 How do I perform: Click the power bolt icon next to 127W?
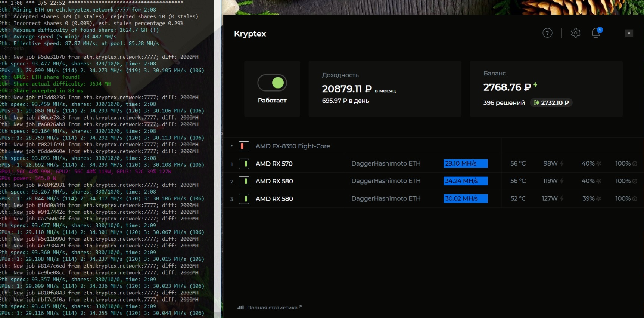pos(562,199)
